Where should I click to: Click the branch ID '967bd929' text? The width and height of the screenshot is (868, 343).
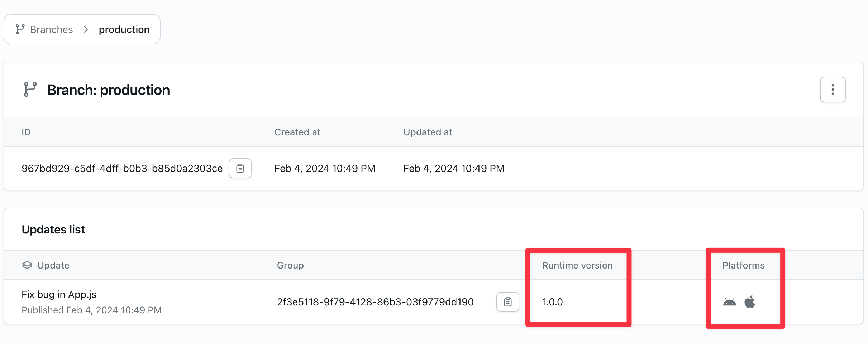pyautogui.click(x=122, y=168)
